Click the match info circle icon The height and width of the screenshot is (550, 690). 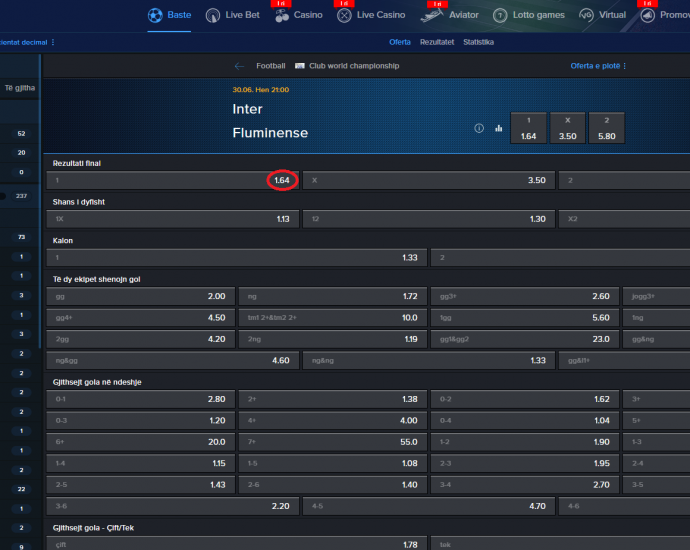(479, 128)
